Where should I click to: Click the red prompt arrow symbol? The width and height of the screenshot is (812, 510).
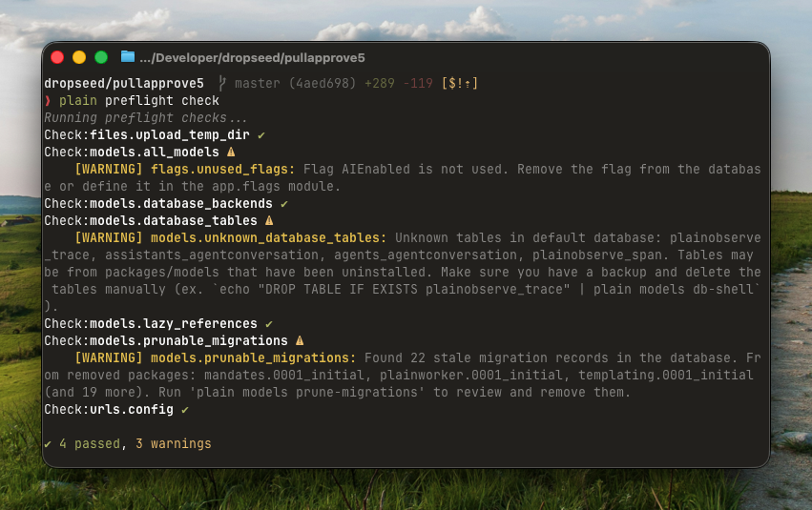tap(48, 101)
